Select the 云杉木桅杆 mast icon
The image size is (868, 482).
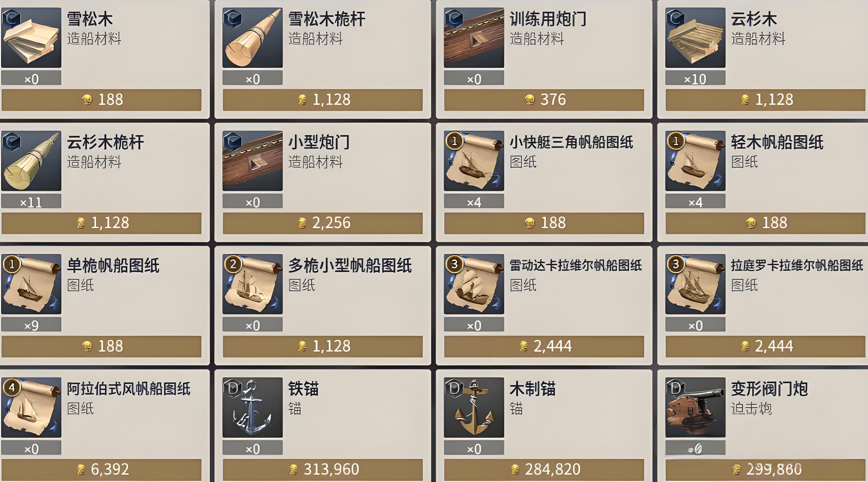(x=31, y=161)
